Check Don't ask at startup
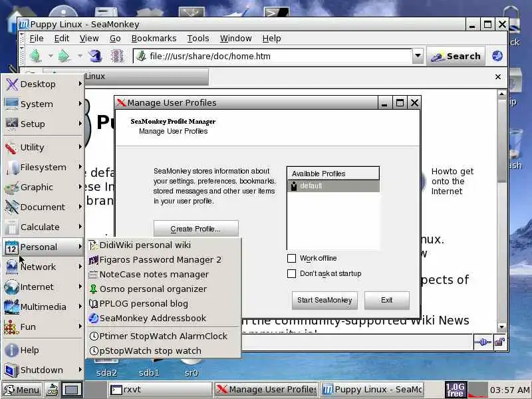 tap(291, 273)
